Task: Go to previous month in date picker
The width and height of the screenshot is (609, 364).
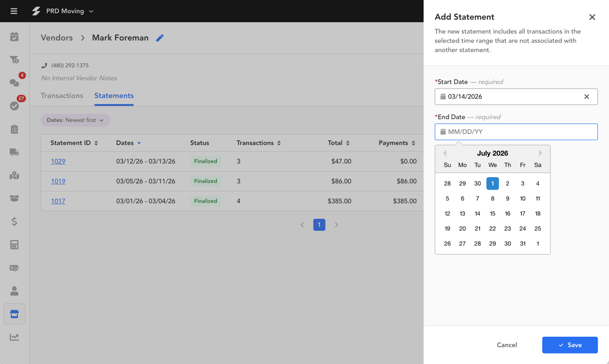Action: [x=445, y=153]
